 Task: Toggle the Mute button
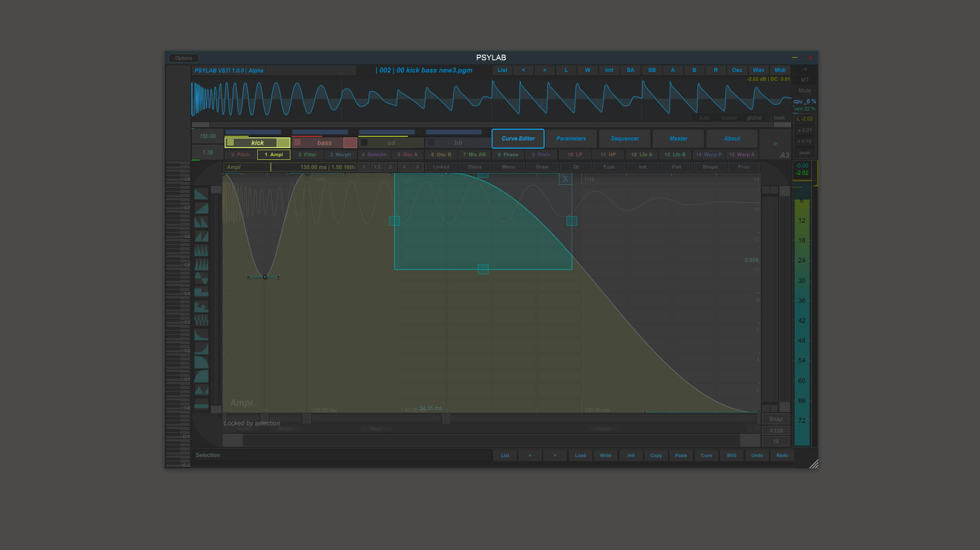(805, 90)
